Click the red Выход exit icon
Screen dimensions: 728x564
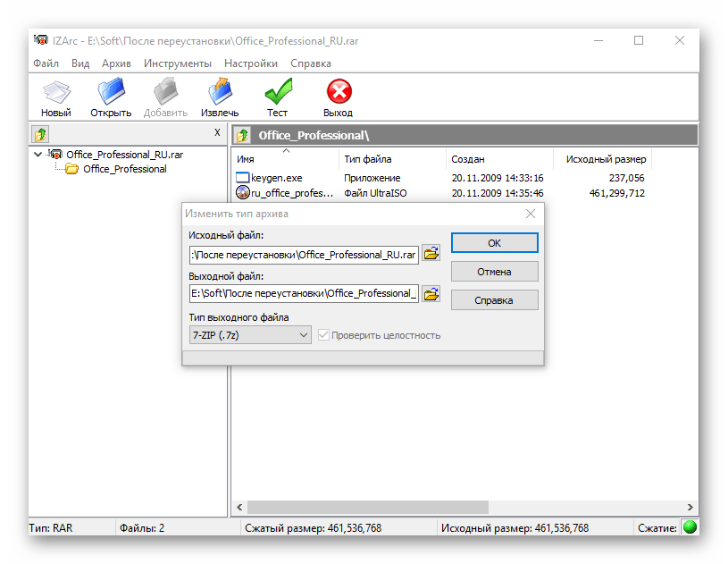click(339, 91)
